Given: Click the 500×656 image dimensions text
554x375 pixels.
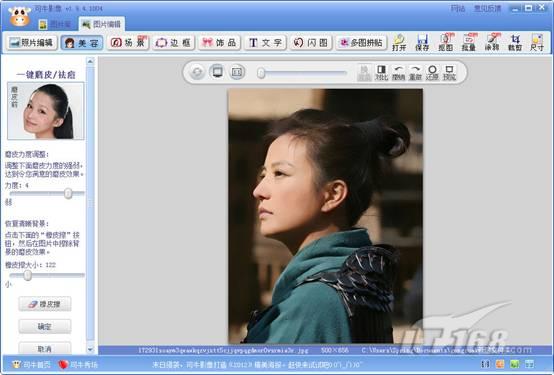Looking at the screenshot, I should (x=335, y=350).
